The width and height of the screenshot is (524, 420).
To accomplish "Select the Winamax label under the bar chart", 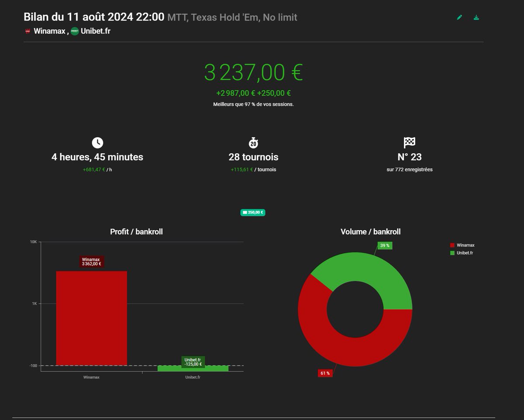I will [x=91, y=377].
